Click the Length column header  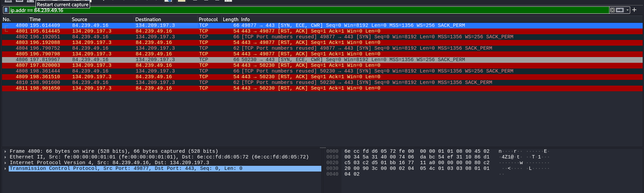(x=230, y=19)
